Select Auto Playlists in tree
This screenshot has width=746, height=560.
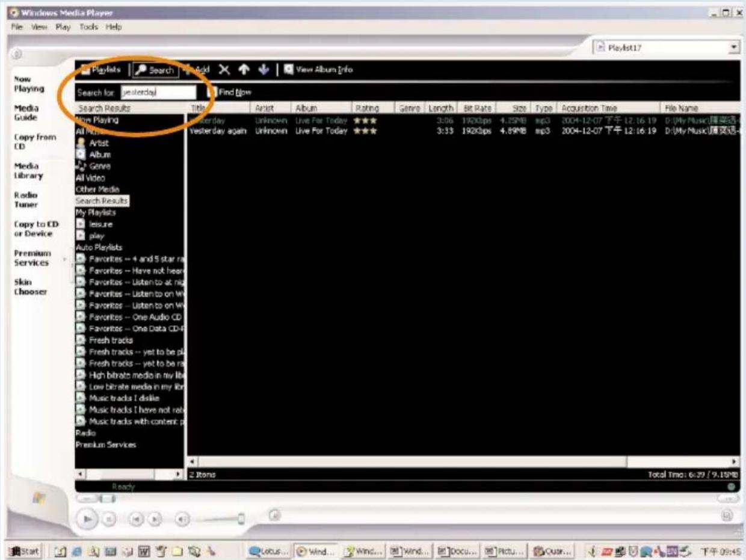tap(99, 247)
